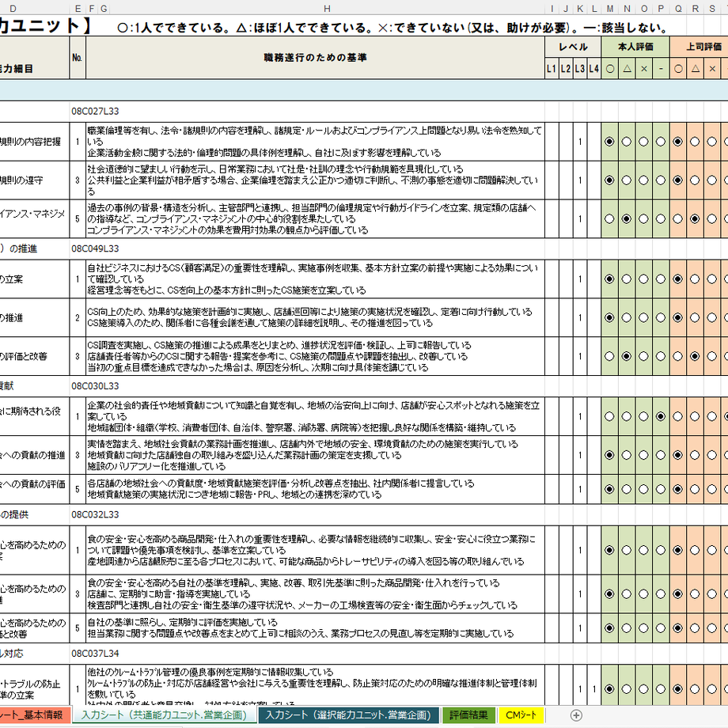
Task: Select 上司評価 ○ for コンプライアンス・マネジメント row
Action: coord(678,218)
